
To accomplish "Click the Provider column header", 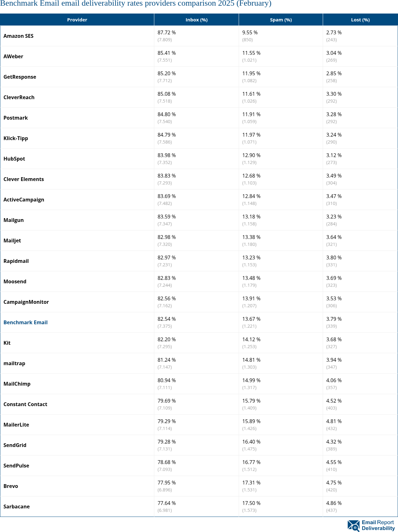I will [77, 20].
